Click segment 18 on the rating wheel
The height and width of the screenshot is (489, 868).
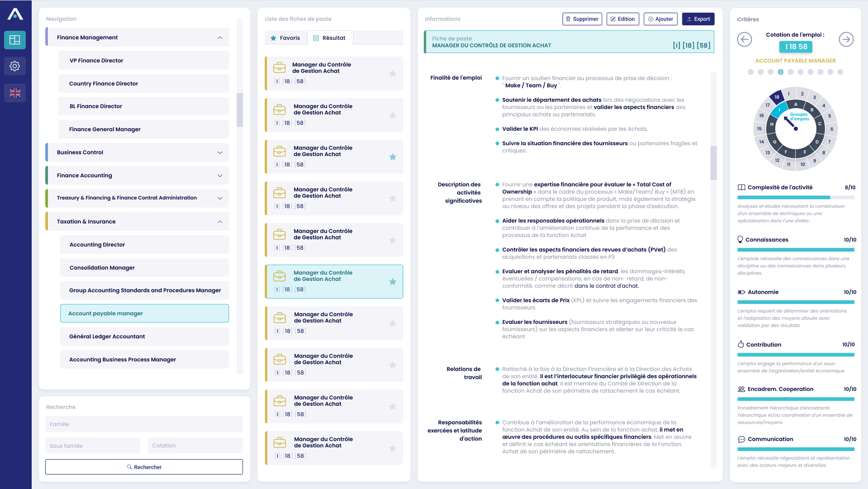777,97
